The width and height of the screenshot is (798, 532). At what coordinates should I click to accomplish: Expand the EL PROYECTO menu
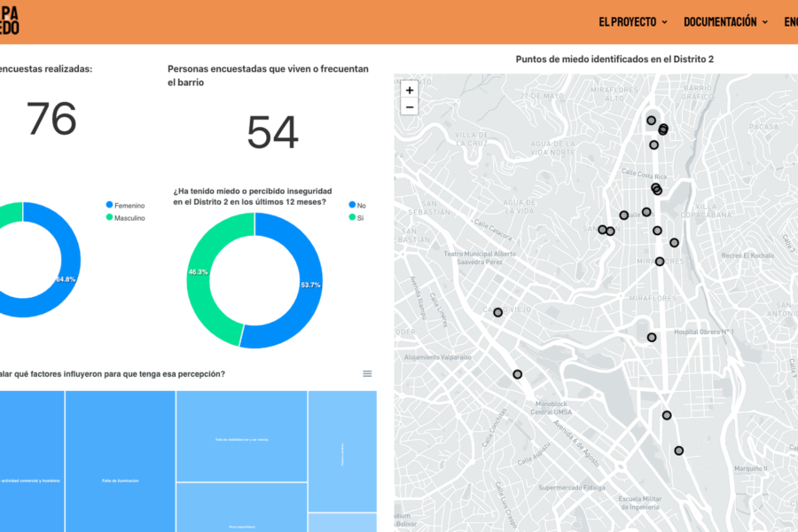tap(632, 22)
